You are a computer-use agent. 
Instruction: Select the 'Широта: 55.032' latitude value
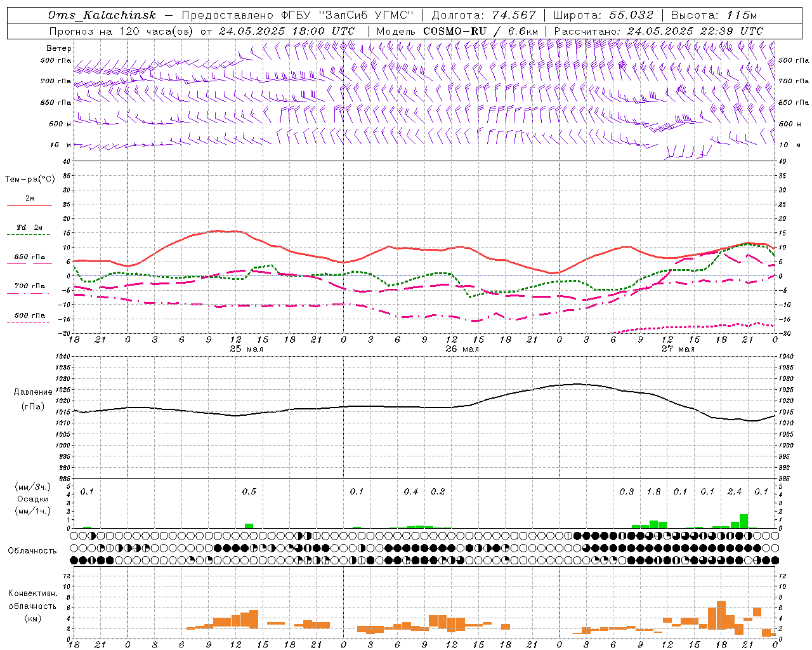[603, 15]
